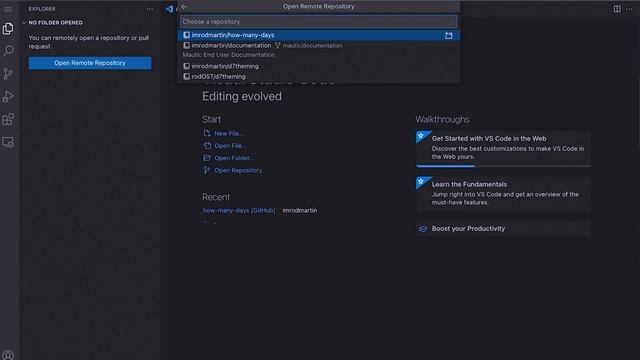640x360 pixels.
Task: Click the Open Folder... link
Action: pos(234,158)
